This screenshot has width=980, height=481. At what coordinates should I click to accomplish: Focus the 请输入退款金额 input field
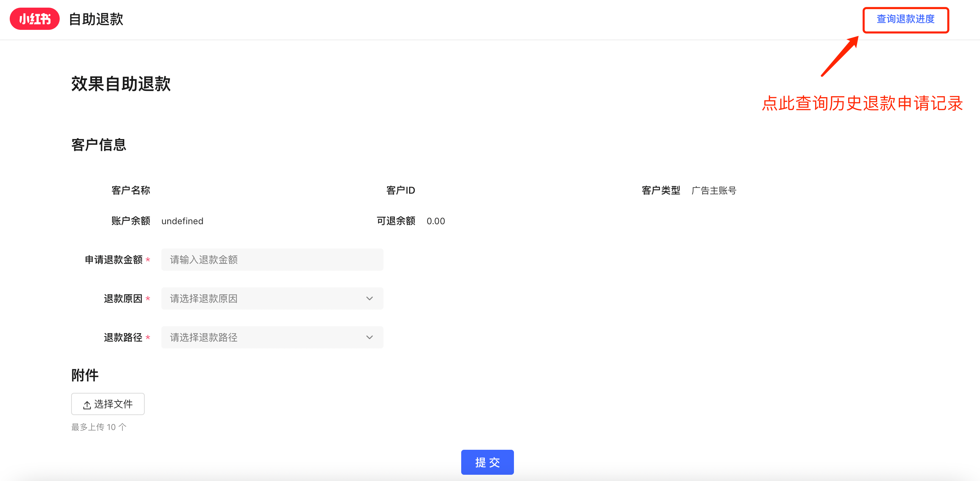pyautogui.click(x=272, y=260)
